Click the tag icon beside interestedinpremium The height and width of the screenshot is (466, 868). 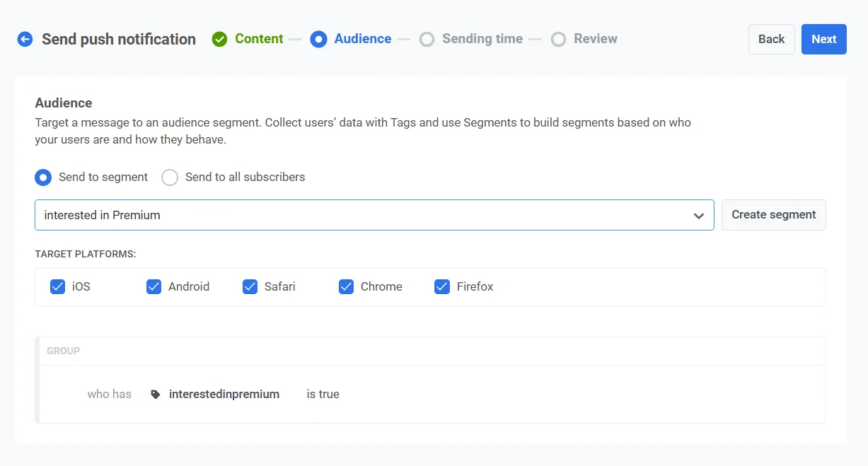[156, 395]
